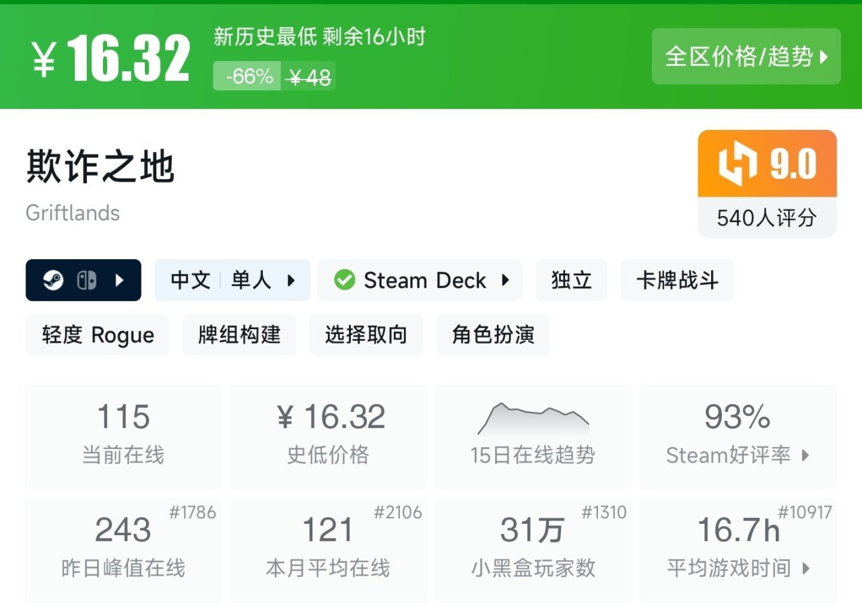Viewport: 862px width, 616px height.
Task: Expand the platform selector arrow
Action: (x=120, y=280)
